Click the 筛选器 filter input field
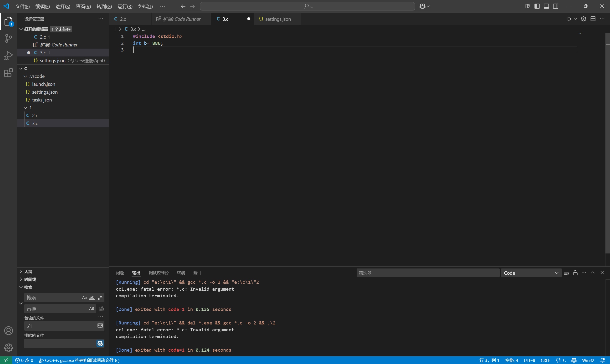Viewport: 610px width, 364px height. pos(427,273)
